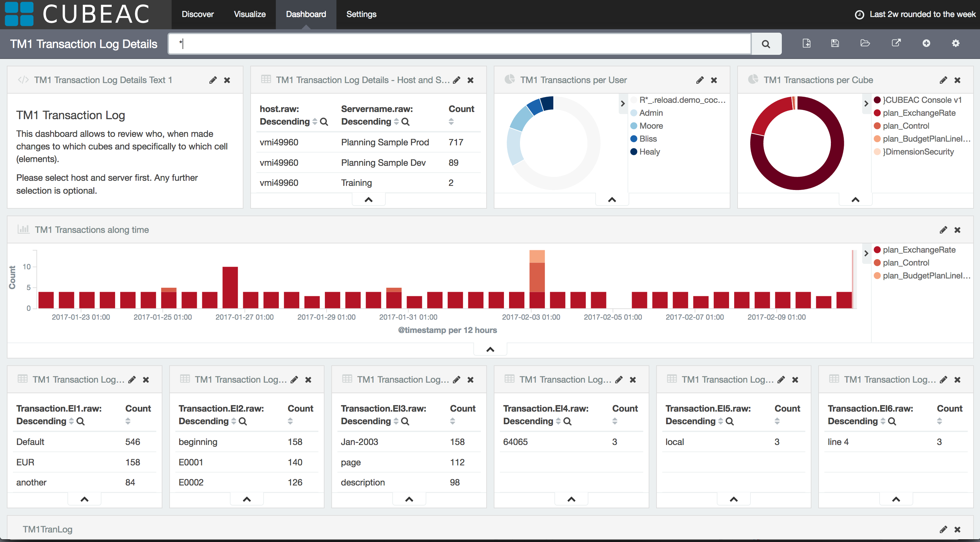Toggle spy chevron under Transactions per Cube

click(x=856, y=200)
